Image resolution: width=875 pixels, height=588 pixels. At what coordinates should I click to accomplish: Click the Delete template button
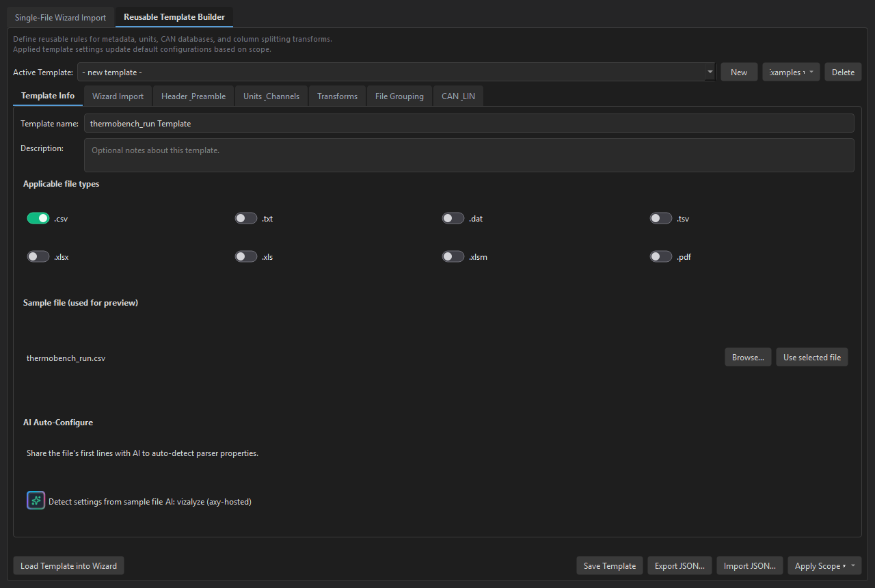coord(843,72)
